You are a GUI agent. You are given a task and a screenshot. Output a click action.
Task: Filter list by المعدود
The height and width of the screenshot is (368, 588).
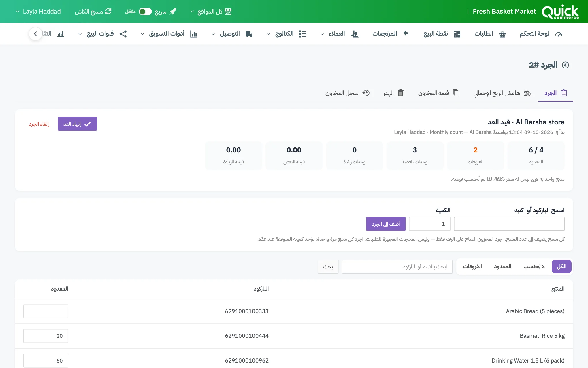tap(502, 266)
